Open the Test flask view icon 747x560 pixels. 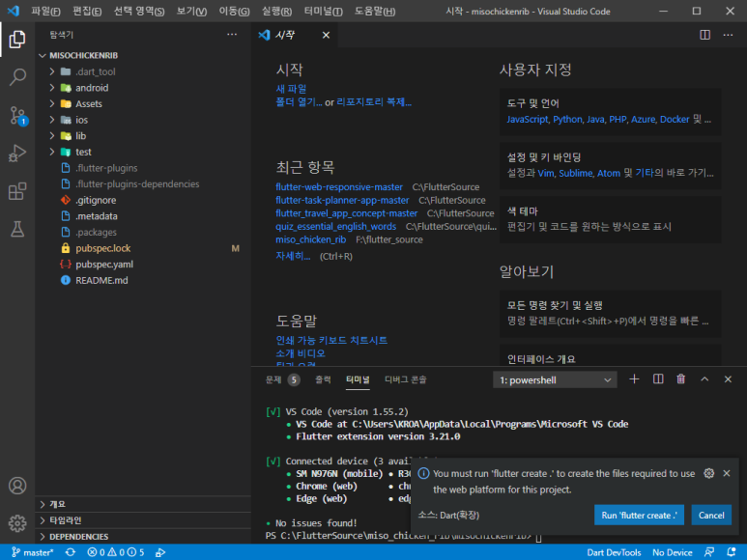pyautogui.click(x=17, y=230)
